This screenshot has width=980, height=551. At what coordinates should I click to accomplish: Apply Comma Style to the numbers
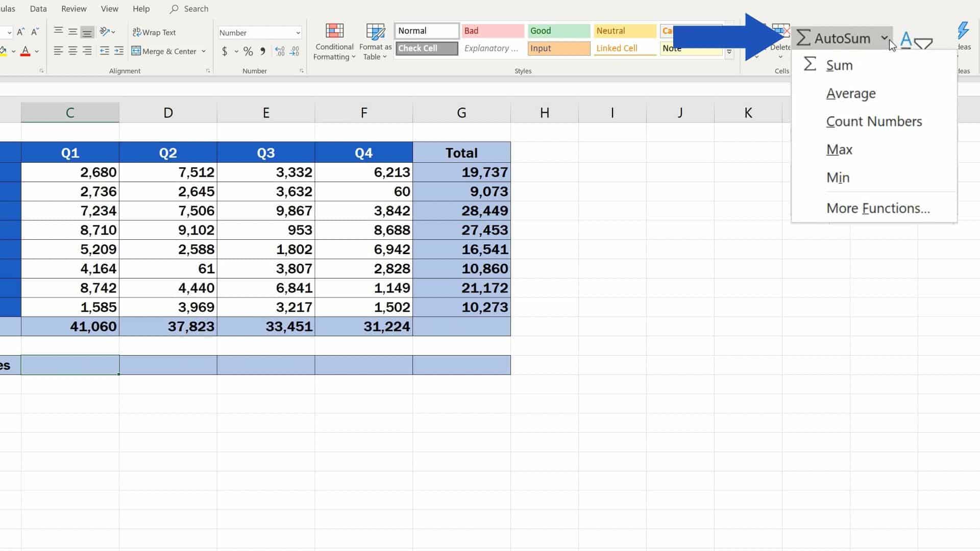click(262, 51)
